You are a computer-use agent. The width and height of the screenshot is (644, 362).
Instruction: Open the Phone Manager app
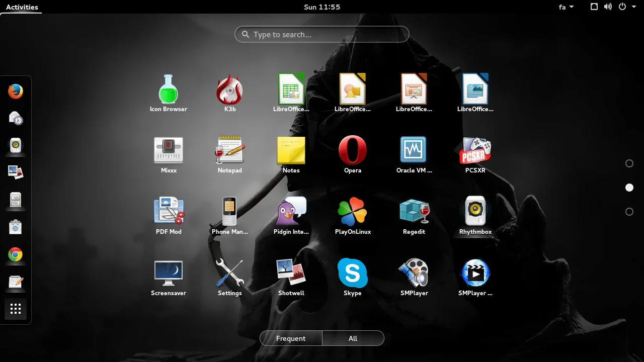click(x=229, y=216)
